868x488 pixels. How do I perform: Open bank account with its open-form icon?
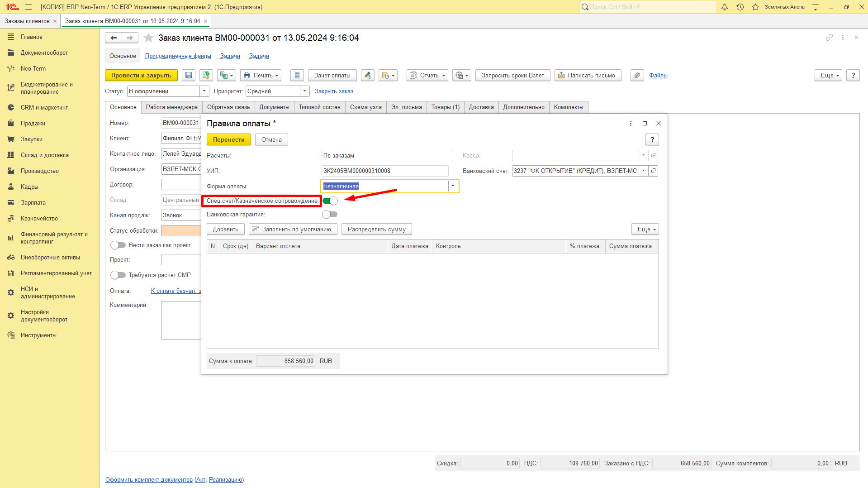(x=653, y=171)
